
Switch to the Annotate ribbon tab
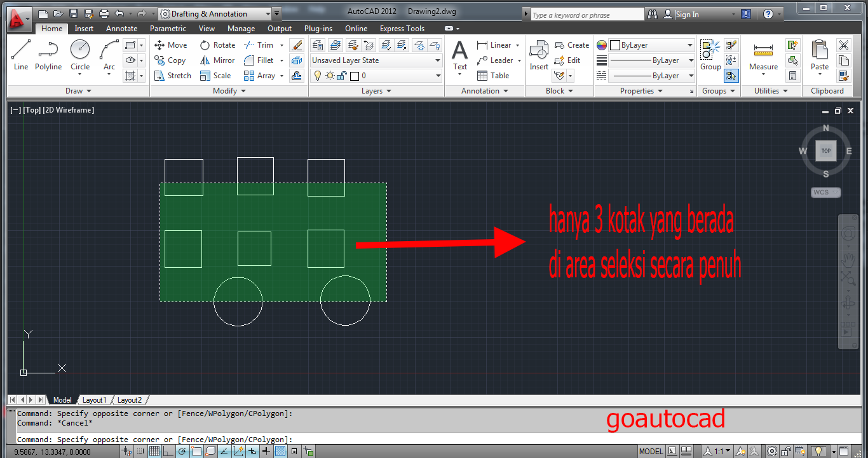[x=121, y=28]
